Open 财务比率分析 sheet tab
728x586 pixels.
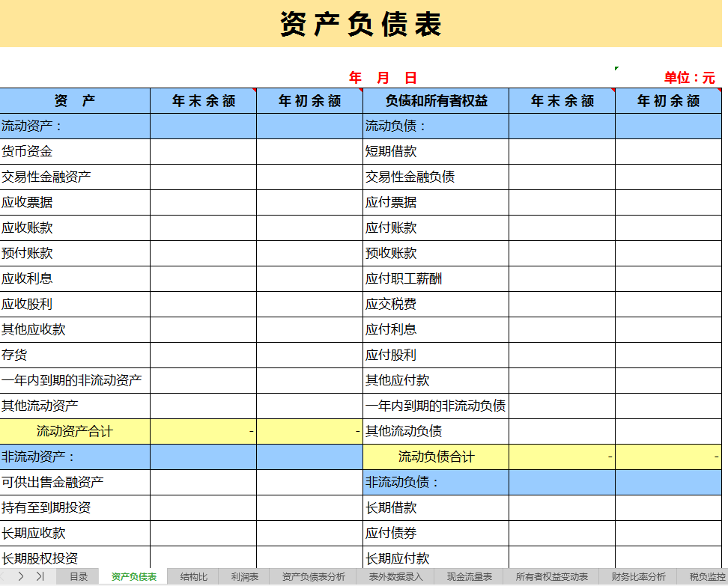pyautogui.click(x=638, y=577)
